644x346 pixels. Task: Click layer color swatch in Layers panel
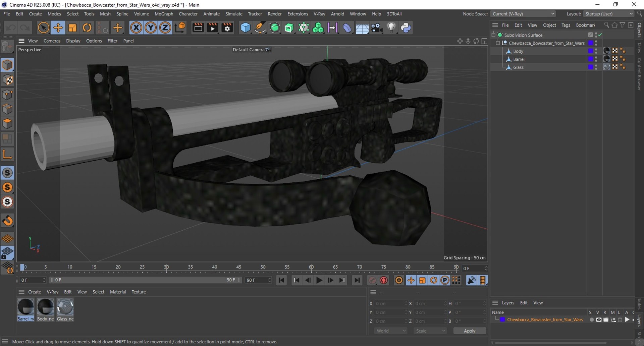pyautogui.click(x=502, y=320)
